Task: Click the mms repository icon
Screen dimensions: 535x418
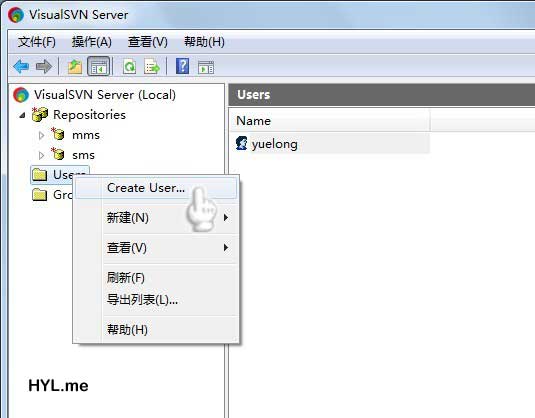Action: [x=58, y=134]
